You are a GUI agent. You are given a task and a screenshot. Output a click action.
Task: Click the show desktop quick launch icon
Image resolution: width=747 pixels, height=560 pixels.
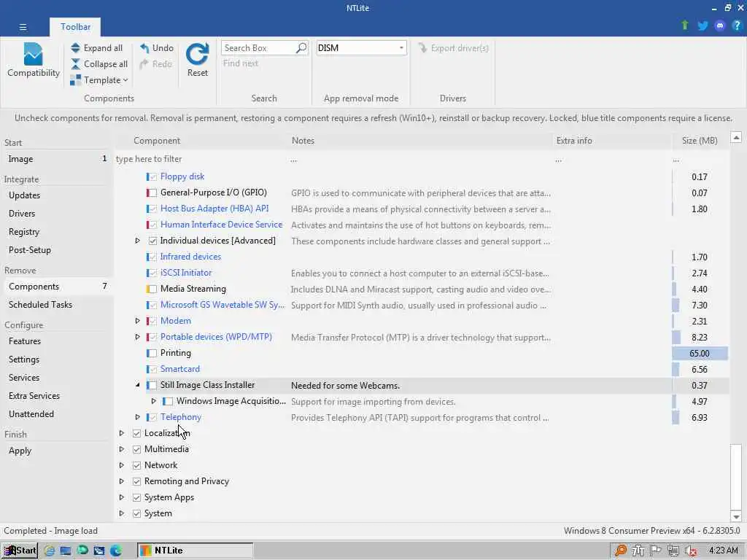click(x=65, y=551)
